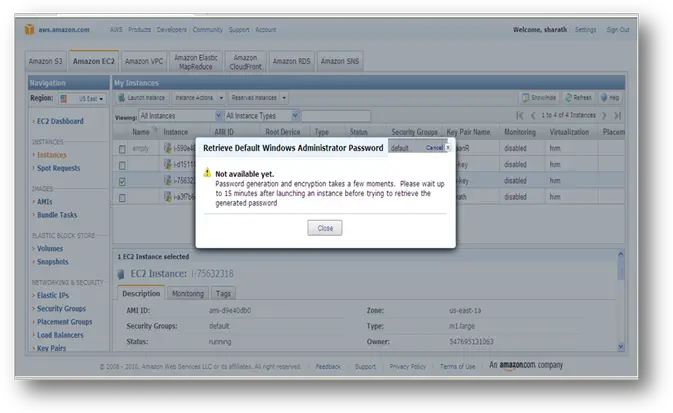Open Spot Requests in navigation

pos(58,168)
